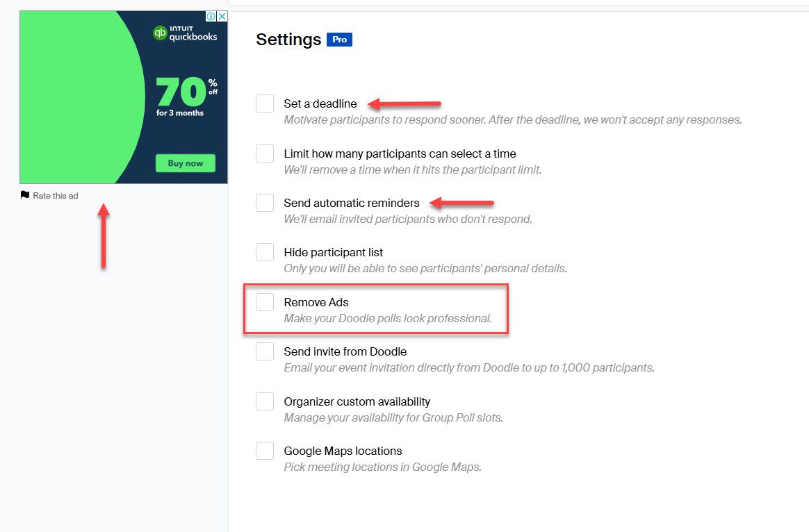Click Buy now in the QuickBooks ad
This screenshot has width=809, height=532.
pyautogui.click(x=185, y=163)
